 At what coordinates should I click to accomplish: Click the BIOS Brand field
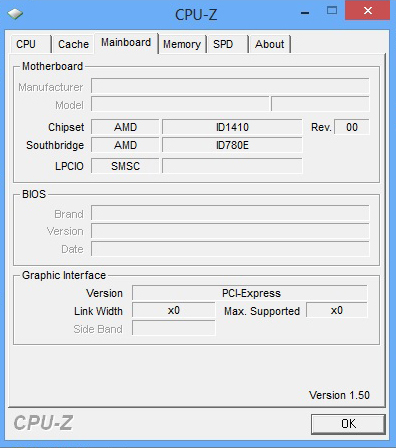(x=230, y=213)
